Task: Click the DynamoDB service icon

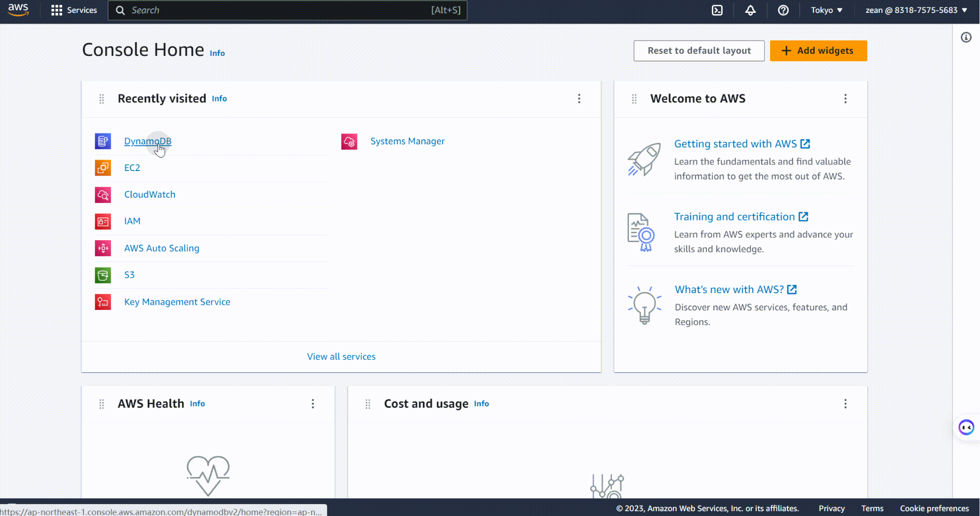Action: (103, 141)
